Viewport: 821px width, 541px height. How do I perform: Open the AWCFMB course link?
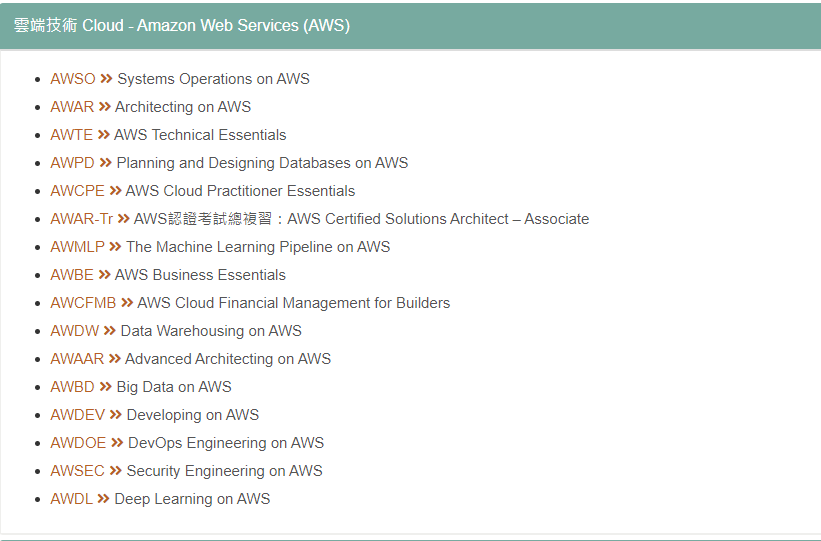coord(83,303)
